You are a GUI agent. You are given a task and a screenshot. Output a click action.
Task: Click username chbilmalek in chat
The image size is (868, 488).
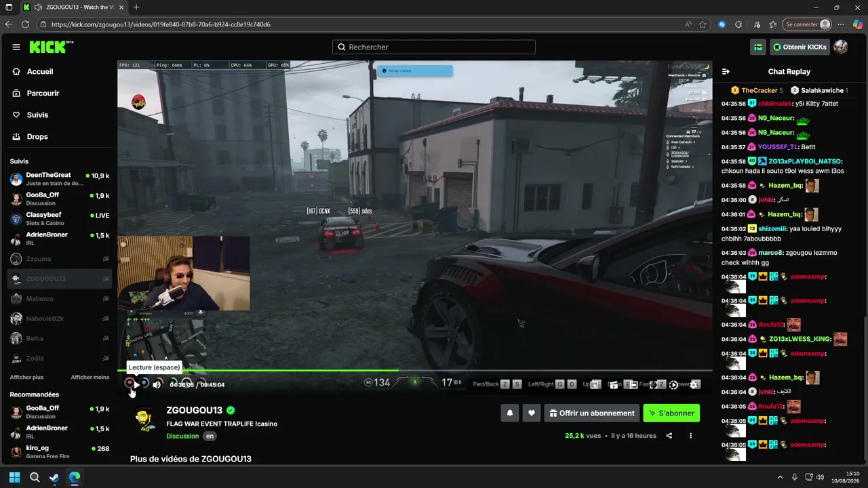[x=774, y=104]
